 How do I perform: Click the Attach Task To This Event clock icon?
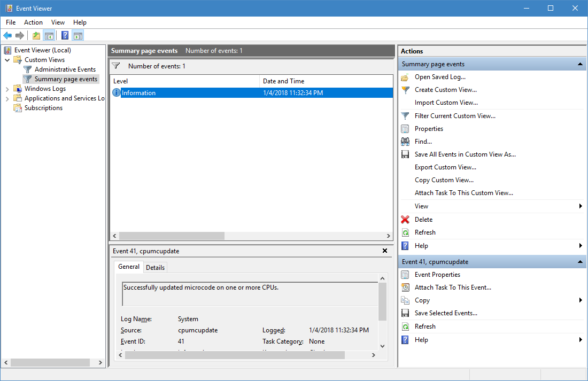click(x=405, y=287)
